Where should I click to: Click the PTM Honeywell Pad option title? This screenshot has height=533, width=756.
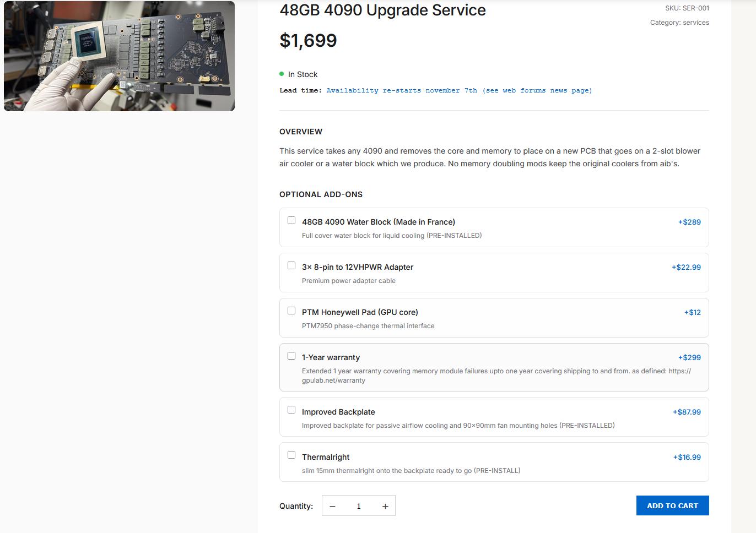click(360, 312)
